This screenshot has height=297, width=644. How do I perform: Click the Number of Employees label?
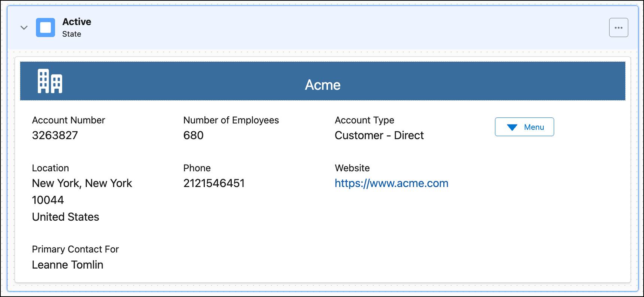point(231,120)
